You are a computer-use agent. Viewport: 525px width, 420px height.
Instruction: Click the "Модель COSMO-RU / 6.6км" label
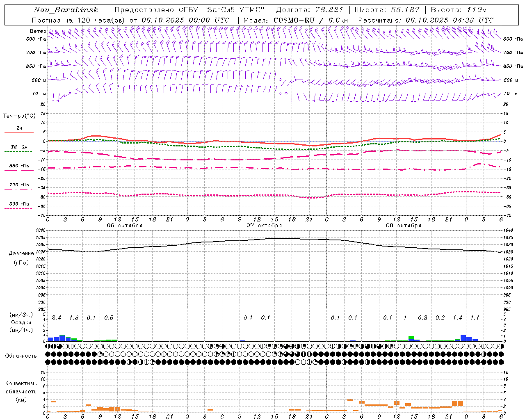click(x=296, y=20)
